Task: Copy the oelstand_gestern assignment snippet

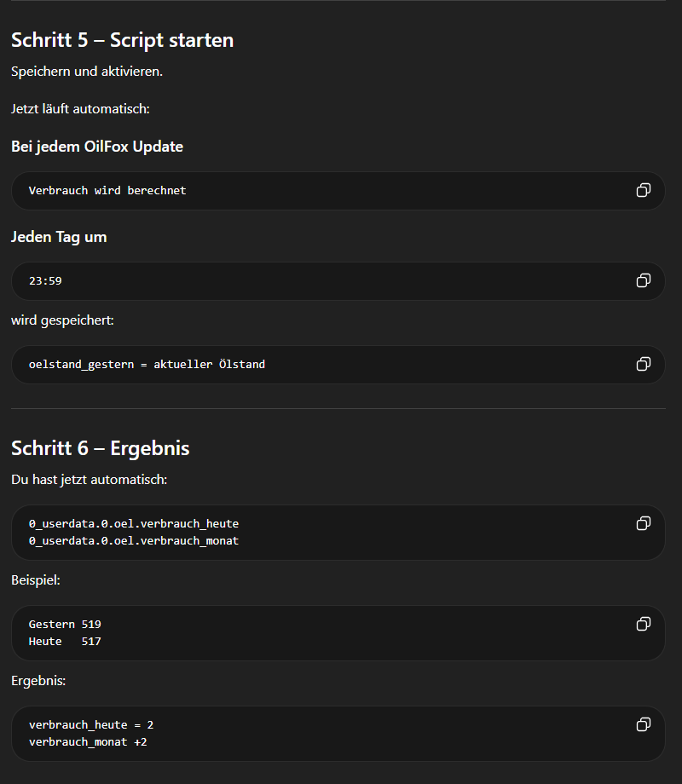Action: tap(644, 364)
